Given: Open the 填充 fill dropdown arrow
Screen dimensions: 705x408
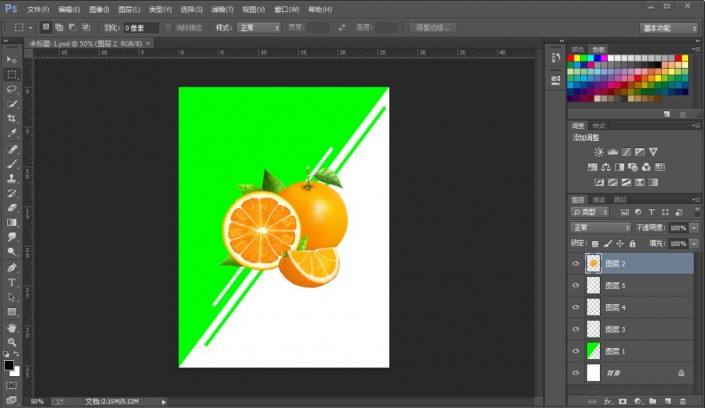Looking at the screenshot, I should pyautogui.click(x=694, y=244).
